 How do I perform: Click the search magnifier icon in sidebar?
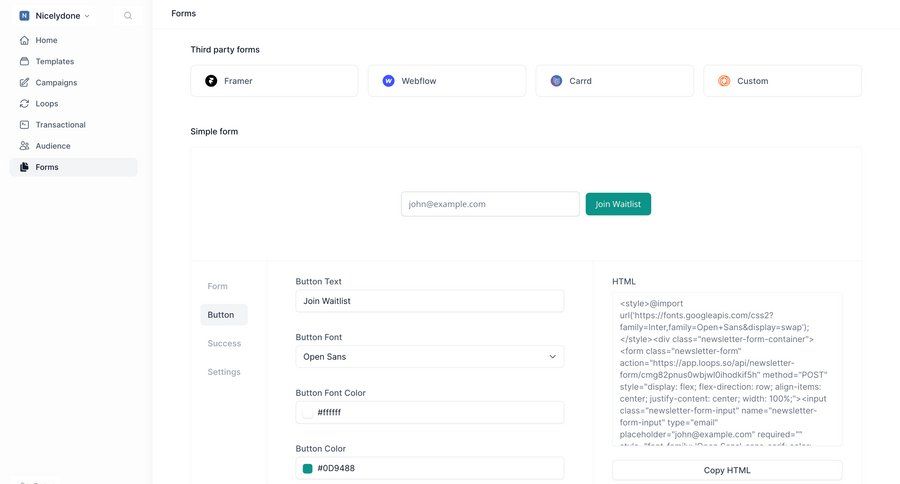128,16
